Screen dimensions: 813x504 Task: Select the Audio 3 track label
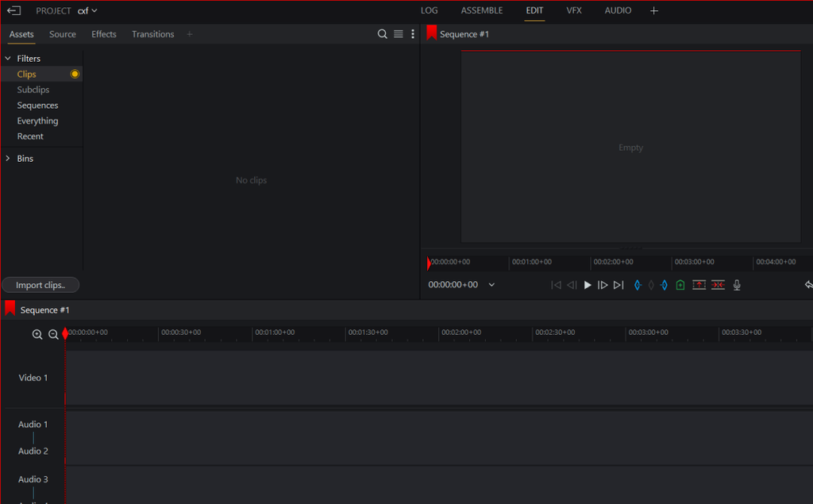click(x=33, y=479)
